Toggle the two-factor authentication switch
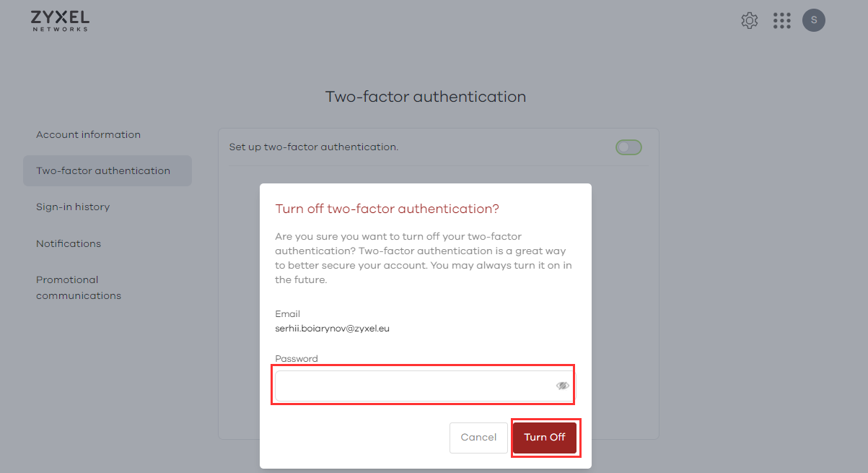Image resolution: width=868 pixels, height=473 pixels. [x=628, y=147]
